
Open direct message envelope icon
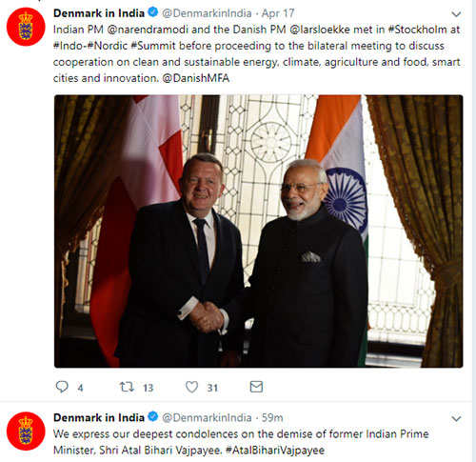click(256, 387)
